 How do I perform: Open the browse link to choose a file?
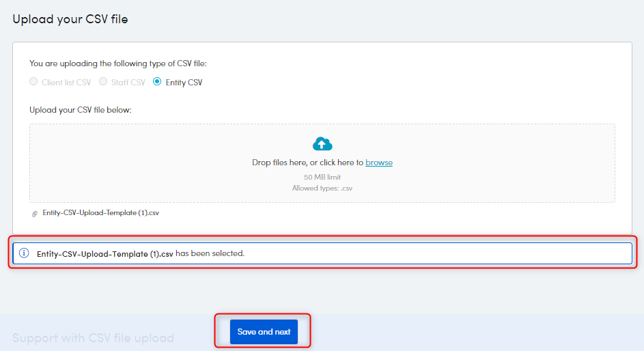pos(379,163)
